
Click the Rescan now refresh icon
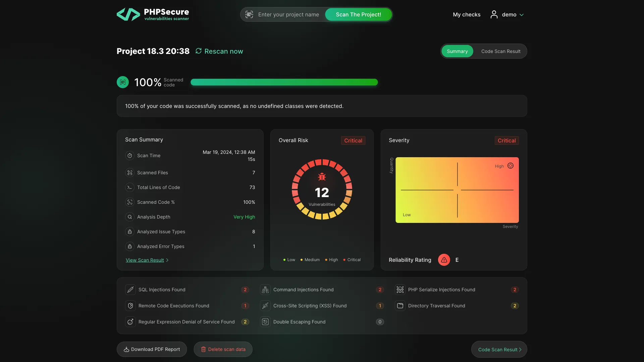198,51
